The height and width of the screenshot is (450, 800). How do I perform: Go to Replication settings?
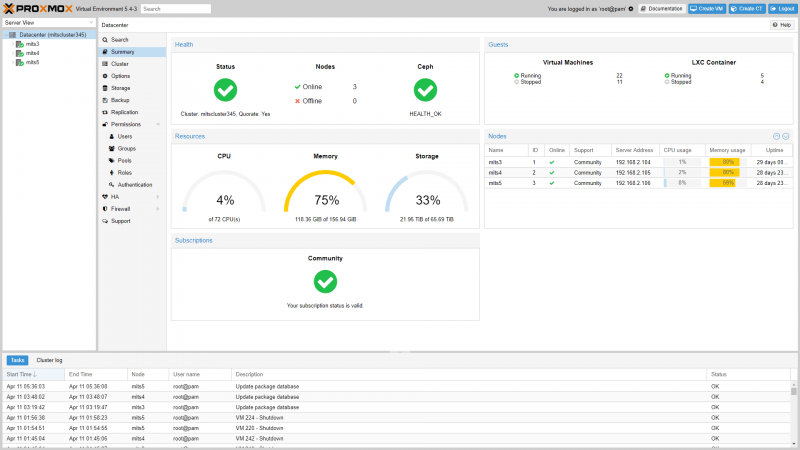[x=124, y=112]
